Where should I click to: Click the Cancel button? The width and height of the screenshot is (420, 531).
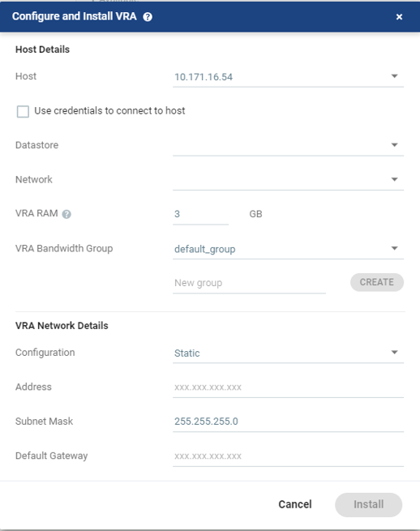(x=294, y=504)
